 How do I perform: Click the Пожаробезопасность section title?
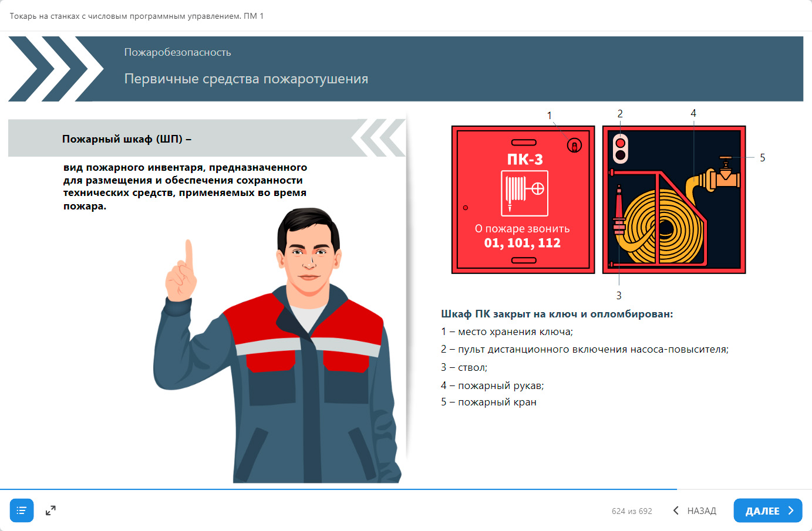click(177, 52)
